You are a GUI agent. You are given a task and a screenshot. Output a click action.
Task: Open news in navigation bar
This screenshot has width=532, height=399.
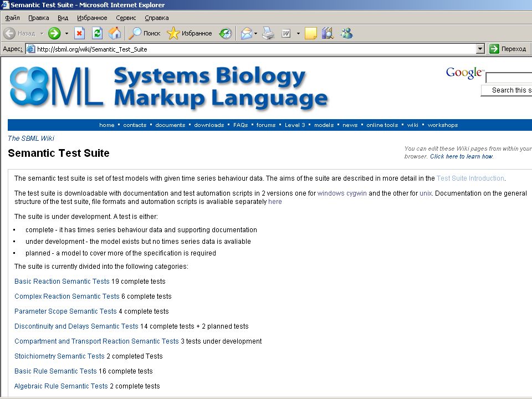click(350, 125)
